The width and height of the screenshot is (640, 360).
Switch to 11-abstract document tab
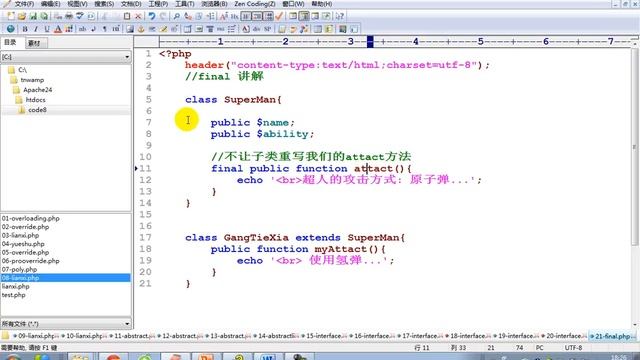[133, 336]
